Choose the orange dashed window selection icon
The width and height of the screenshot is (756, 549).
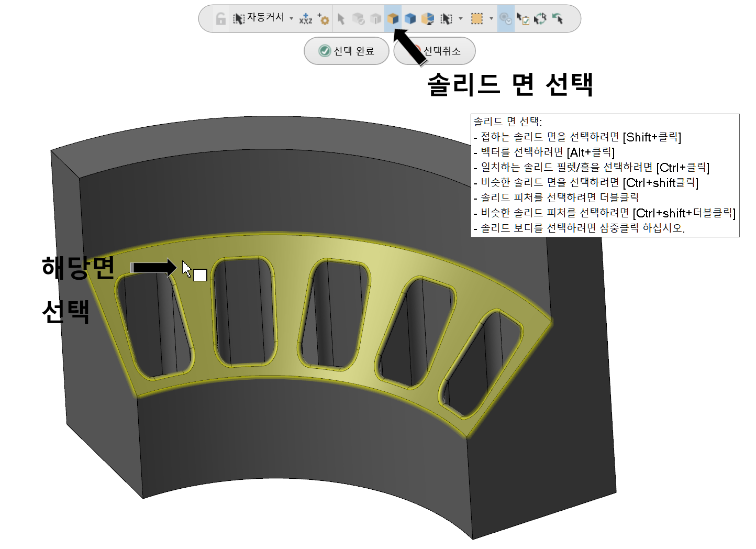click(476, 19)
